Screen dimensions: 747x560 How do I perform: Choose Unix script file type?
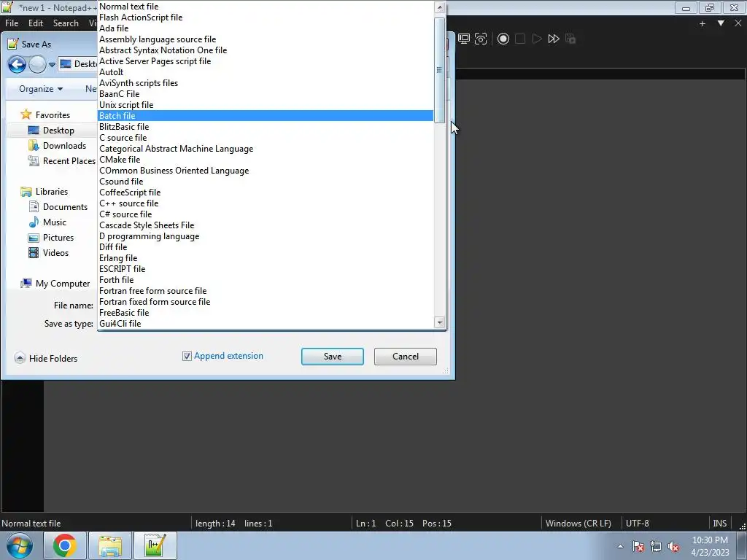pos(266,105)
